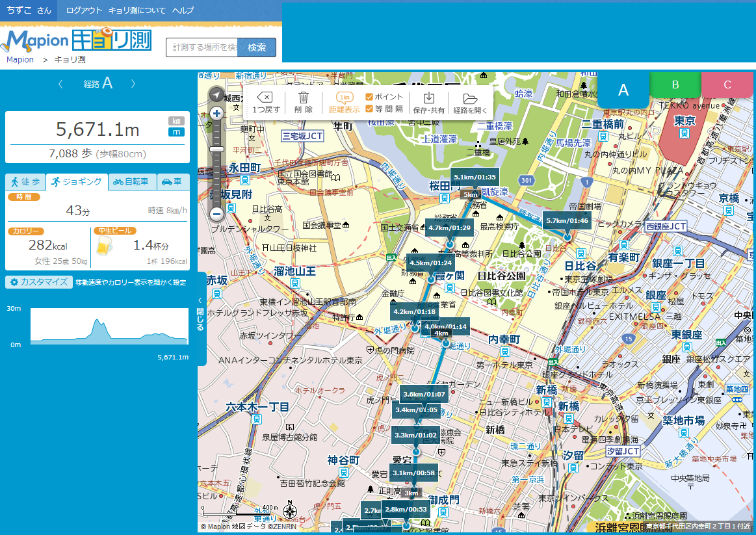Select the 自転車 bicycle tab
This screenshot has width=756, height=535.
[x=132, y=182]
